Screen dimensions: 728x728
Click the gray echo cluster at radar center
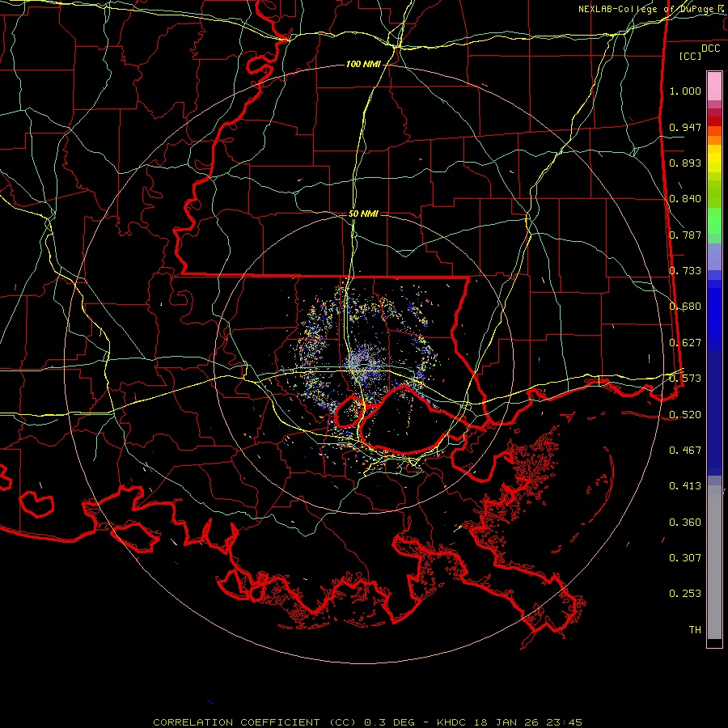click(x=365, y=362)
